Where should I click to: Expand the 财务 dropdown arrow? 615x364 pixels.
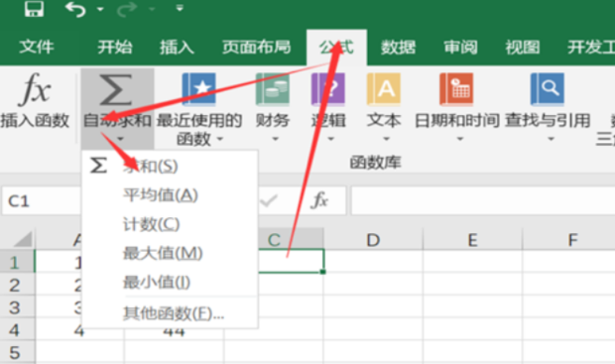pos(275,139)
